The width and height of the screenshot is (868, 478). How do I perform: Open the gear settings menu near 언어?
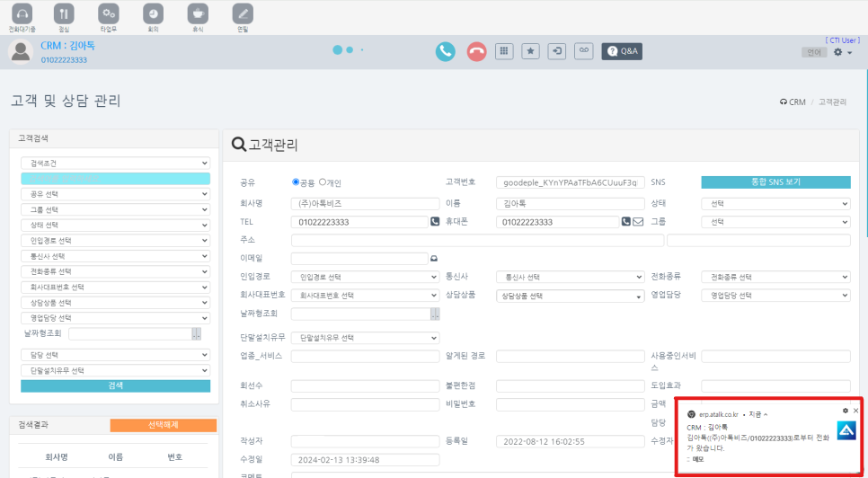[838, 52]
